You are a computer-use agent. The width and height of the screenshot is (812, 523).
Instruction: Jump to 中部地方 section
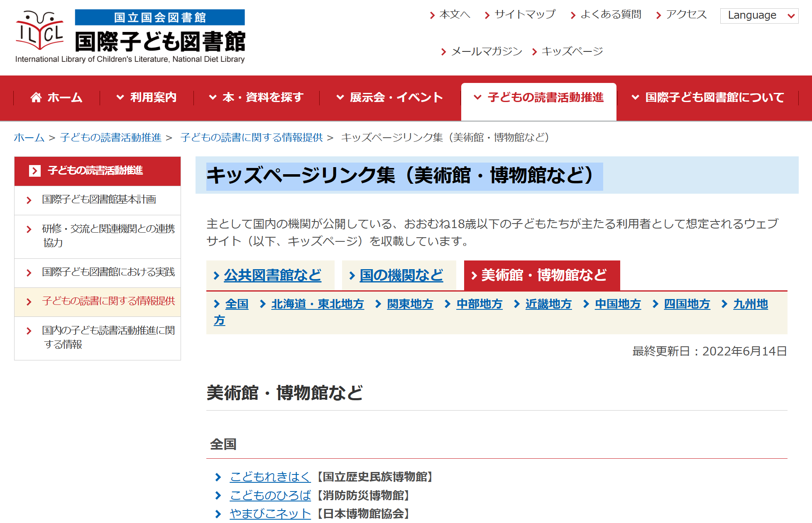(479, 304)
